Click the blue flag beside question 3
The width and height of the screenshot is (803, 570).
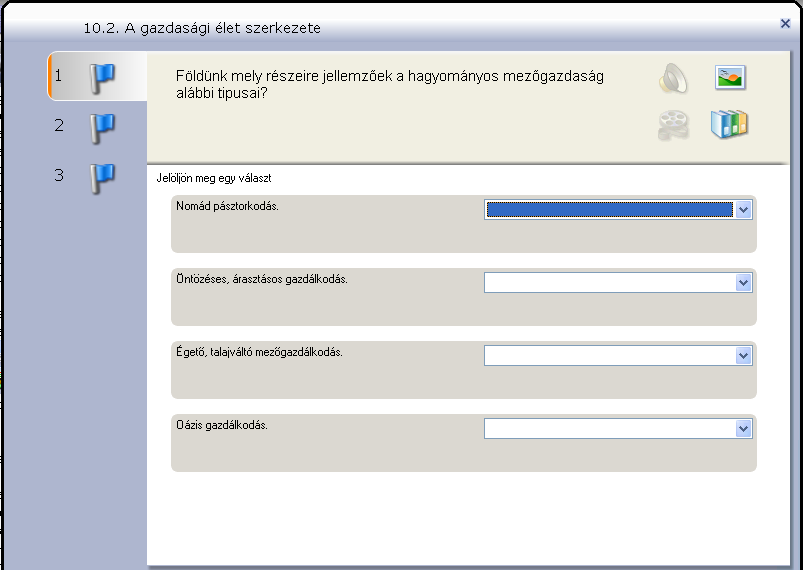tap(102, 177)
